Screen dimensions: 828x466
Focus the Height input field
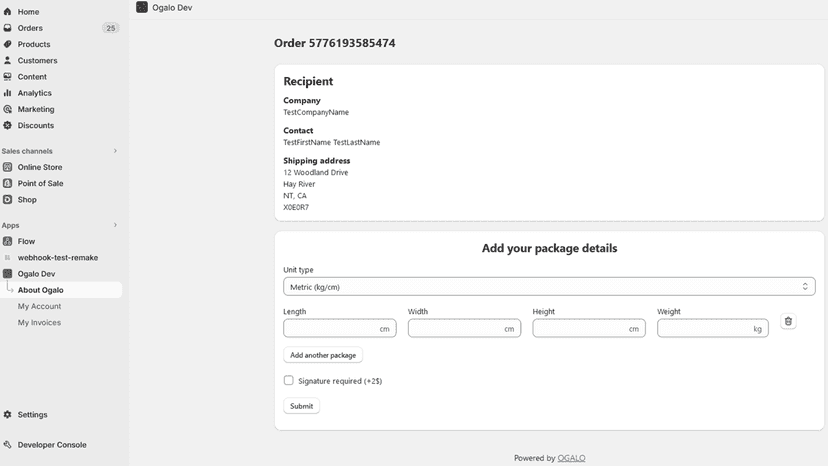[x=589, y=328]
